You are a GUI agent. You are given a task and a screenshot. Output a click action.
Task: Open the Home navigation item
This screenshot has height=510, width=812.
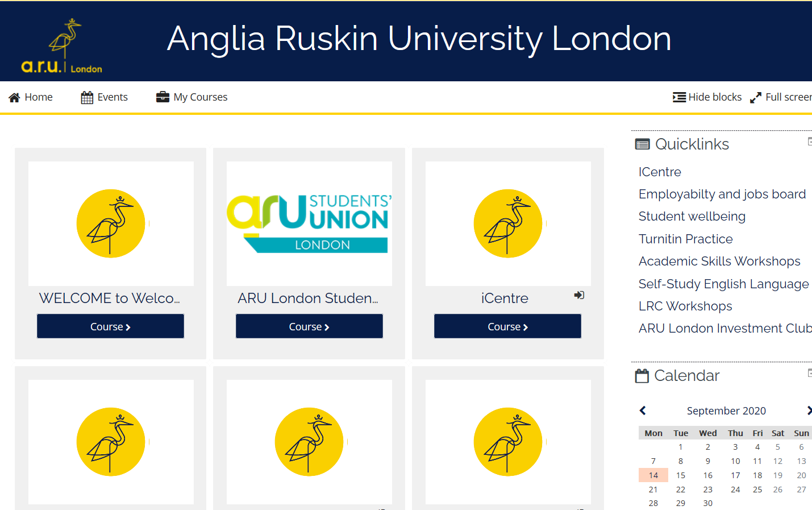(31, 97)
